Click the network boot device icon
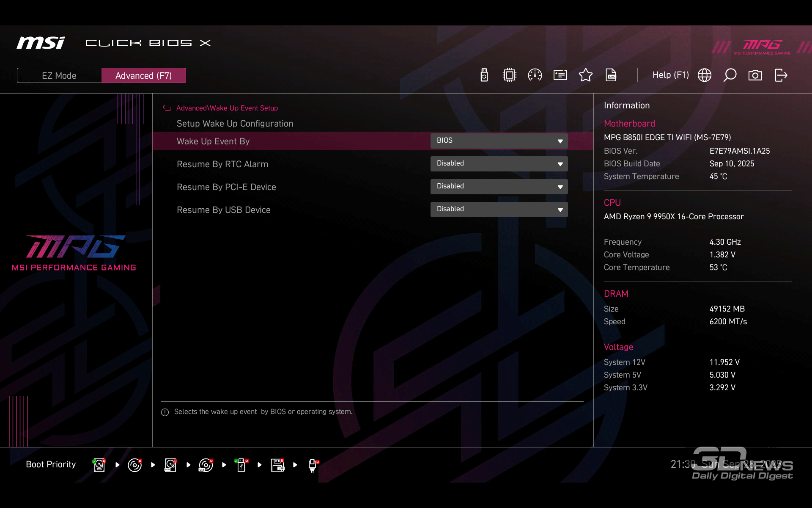This screenshot has width=812, height=508. [313, 465]
